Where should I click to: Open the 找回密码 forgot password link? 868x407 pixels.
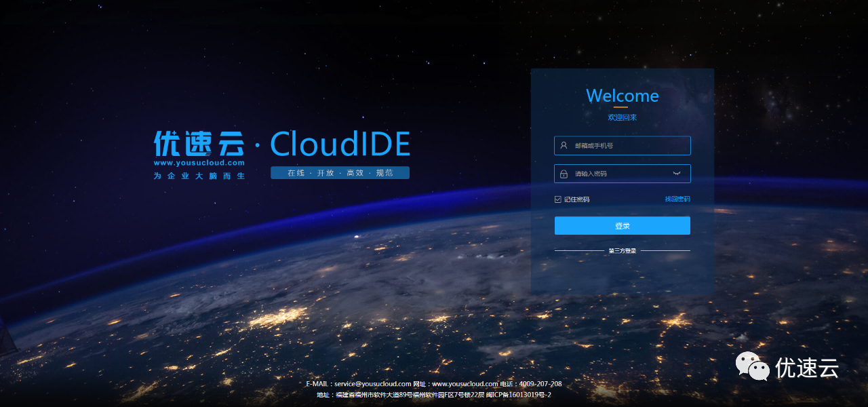(x=677, y=199)
